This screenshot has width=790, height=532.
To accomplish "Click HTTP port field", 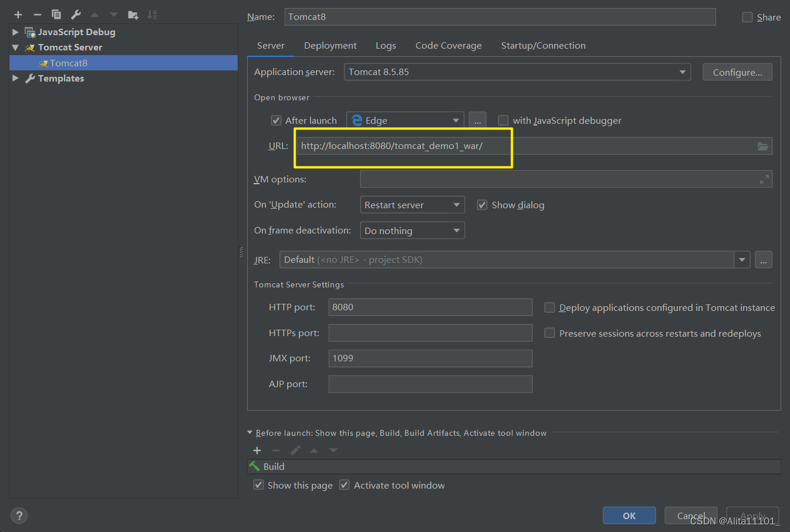I will click(x=430, y=307).
